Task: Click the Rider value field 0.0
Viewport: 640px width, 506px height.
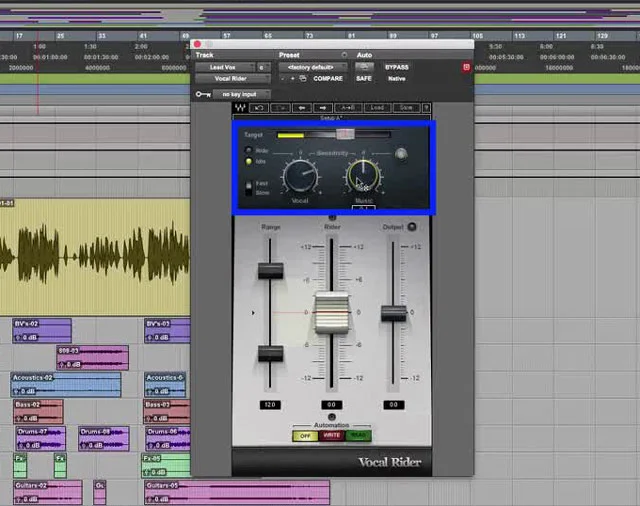Action: 331,405
